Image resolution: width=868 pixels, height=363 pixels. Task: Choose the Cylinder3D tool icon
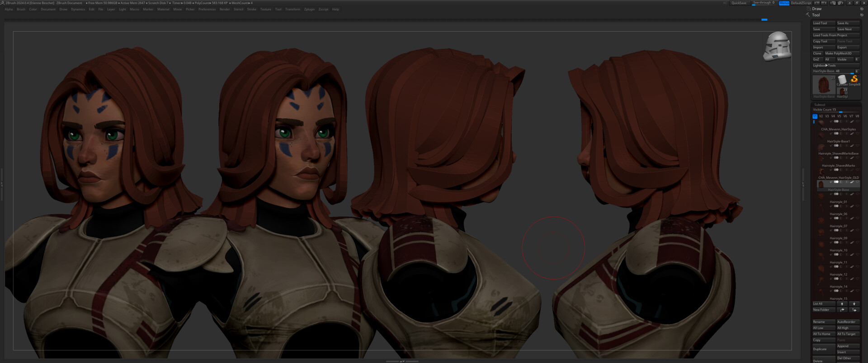842,80
